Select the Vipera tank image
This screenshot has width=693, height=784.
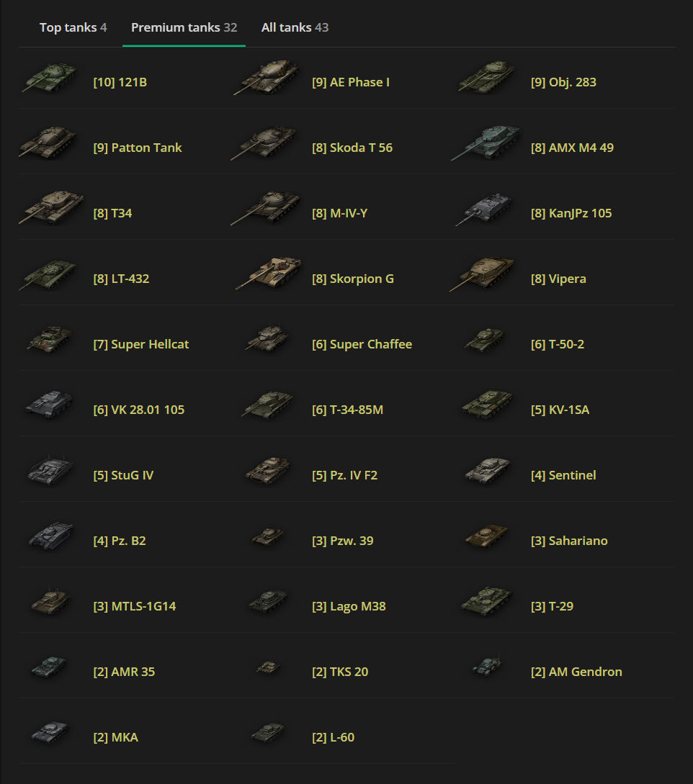[483, 274]
